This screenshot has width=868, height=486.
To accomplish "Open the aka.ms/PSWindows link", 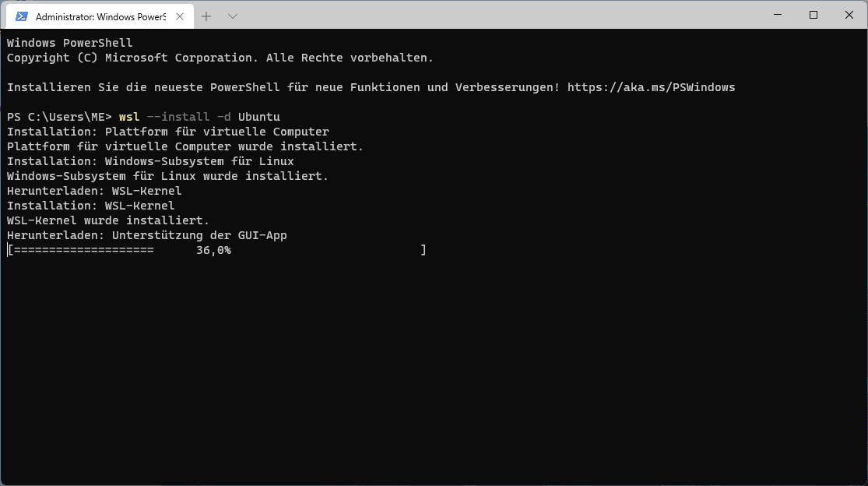I will pyautogui.click(x=651, y=87).
